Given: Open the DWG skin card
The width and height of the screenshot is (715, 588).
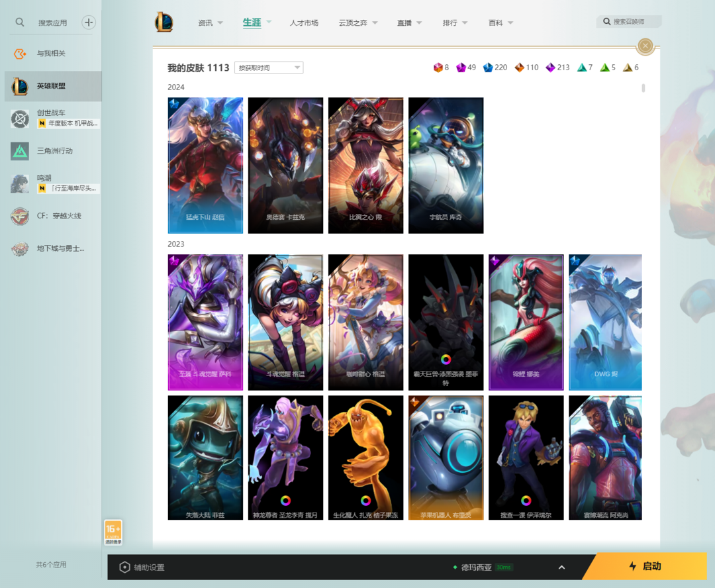Looking at the screenshot, I should 606,322.
